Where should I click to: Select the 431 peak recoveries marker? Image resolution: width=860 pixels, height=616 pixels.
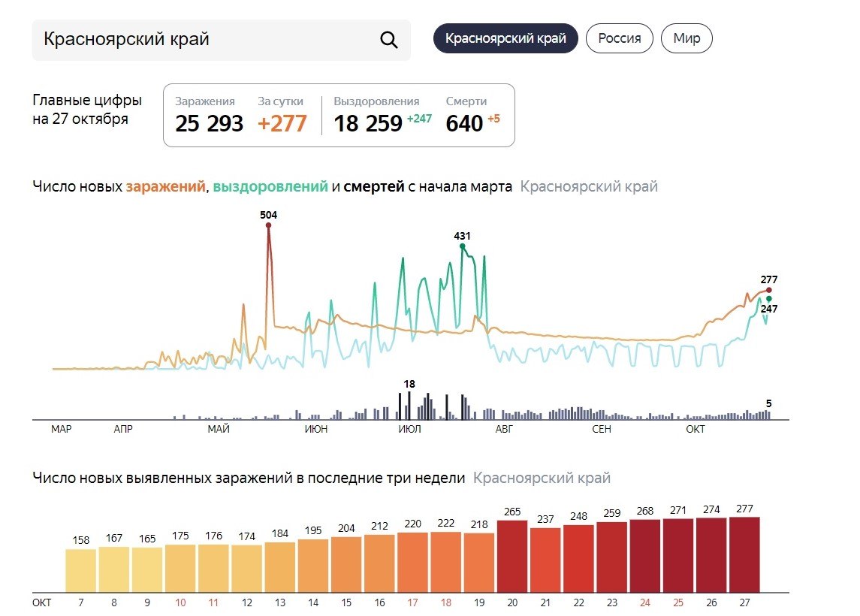click(x=463, y=246)
